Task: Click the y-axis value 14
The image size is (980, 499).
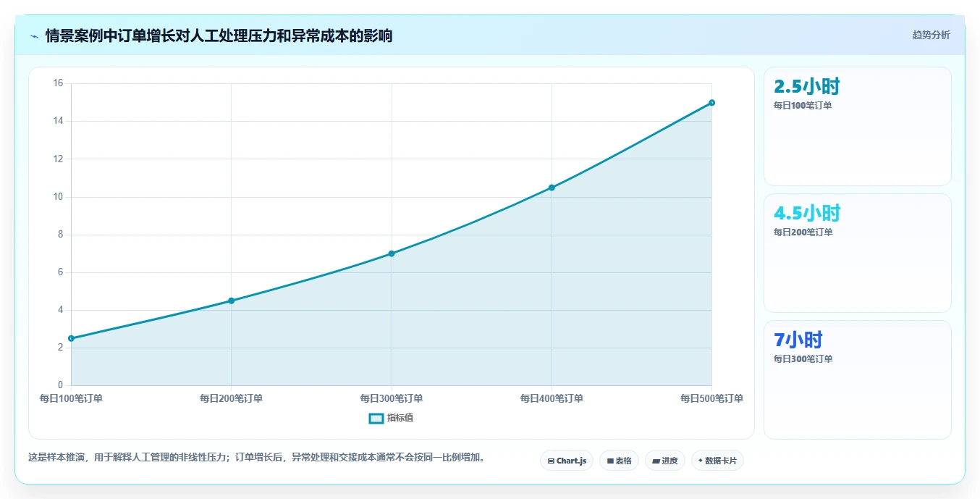Action: [x=58, y=121]
